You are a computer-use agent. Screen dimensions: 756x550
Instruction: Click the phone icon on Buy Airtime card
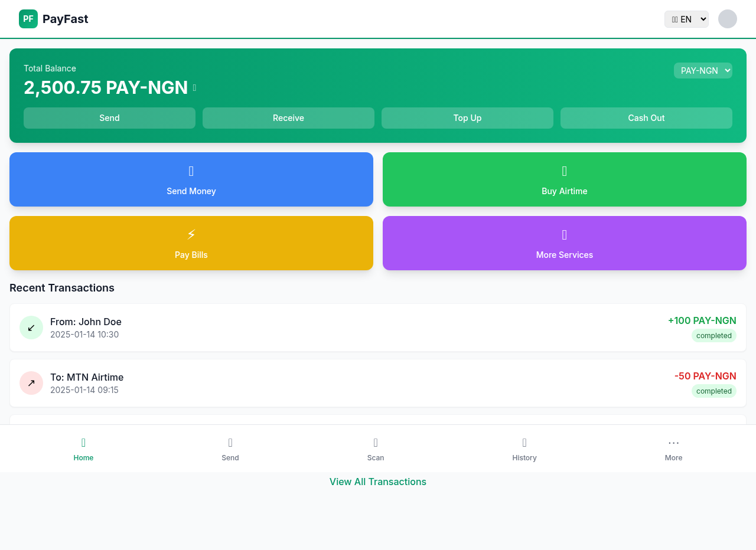click(564, 171)
